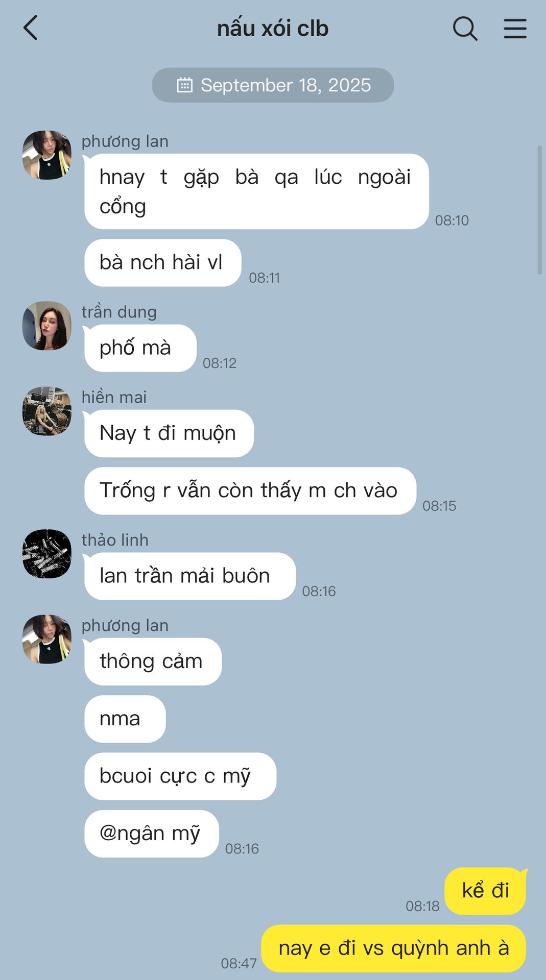Screen dimensions: 546x980
Task: Select message 'nay e đi vs quỳnh anh à'
Action: 394,948
